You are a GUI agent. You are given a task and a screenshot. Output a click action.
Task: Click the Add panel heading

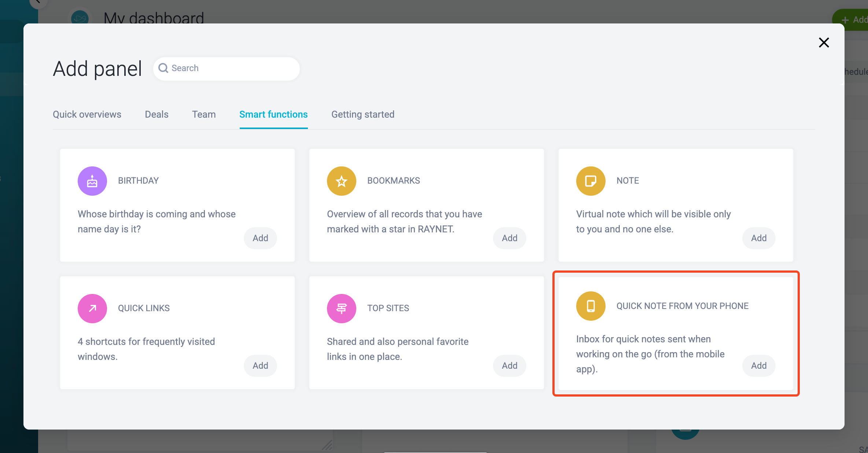97,69
